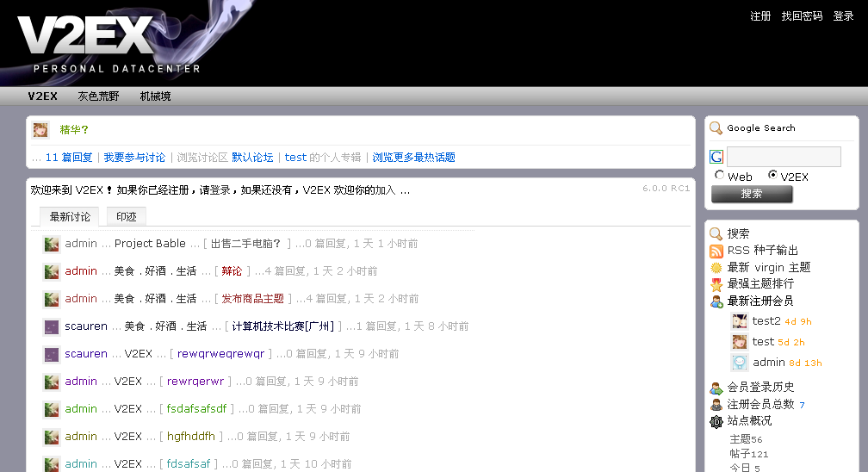Open topic rewqrweqrewqr
Viewport: 868px width, 472px height.
point(220,353)
